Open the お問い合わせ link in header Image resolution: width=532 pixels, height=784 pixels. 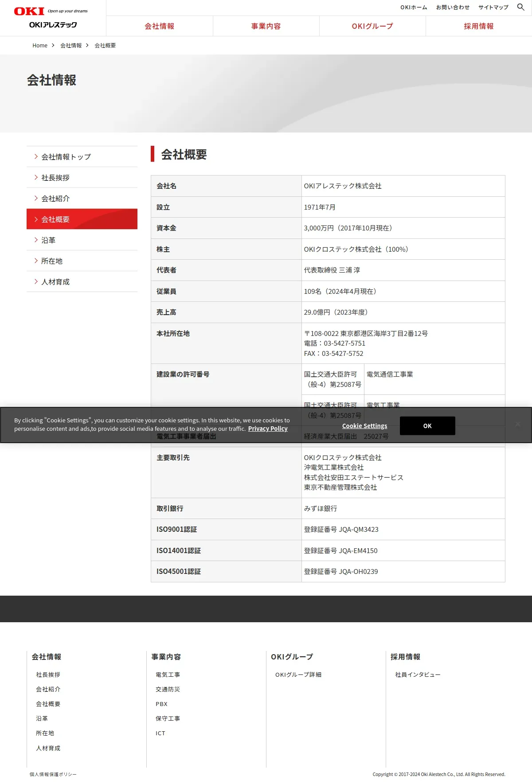[x=453, y=8]
